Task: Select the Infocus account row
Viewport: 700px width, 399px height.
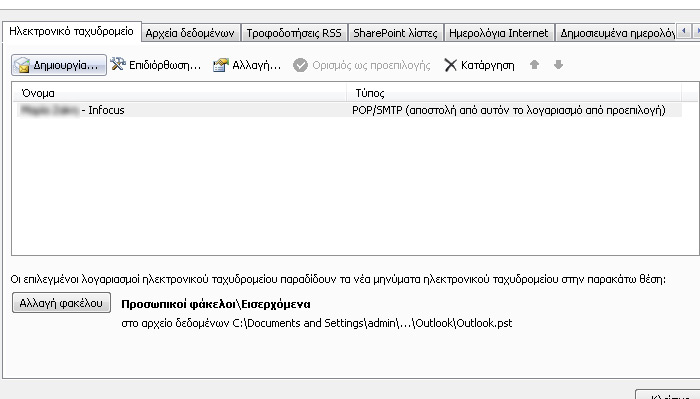Action: pyautogui.click(x=350, y=110)
